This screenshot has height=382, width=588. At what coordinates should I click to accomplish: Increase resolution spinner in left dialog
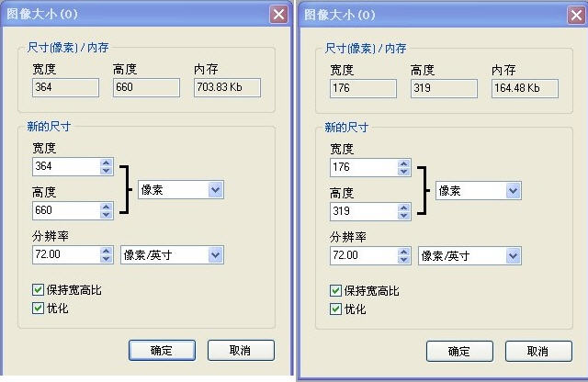click(x=107, y=252)
